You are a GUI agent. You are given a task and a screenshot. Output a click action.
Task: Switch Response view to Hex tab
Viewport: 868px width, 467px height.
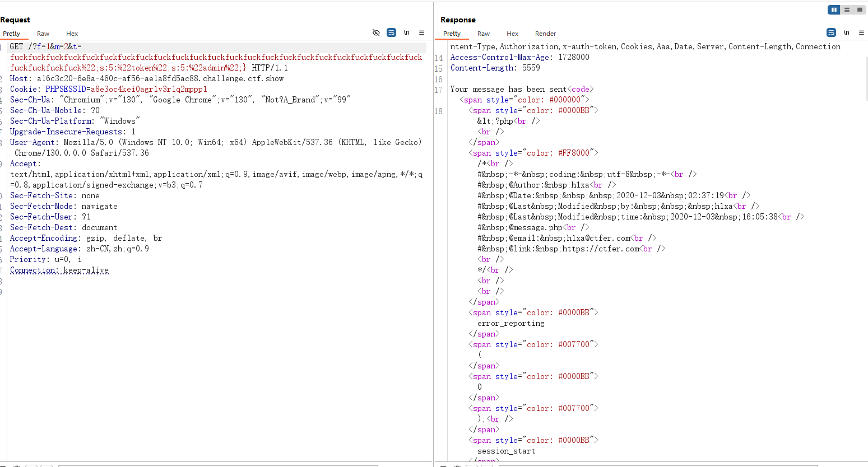click(512, 34)
